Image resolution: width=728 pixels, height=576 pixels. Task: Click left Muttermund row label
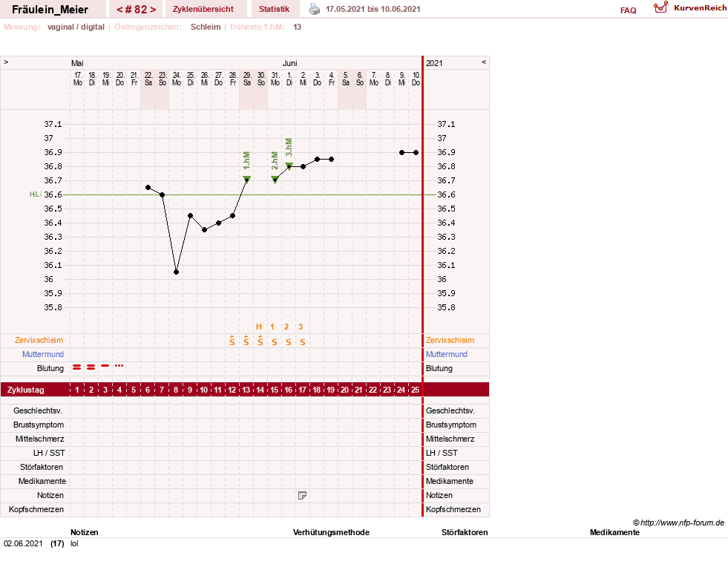(43, 354)
